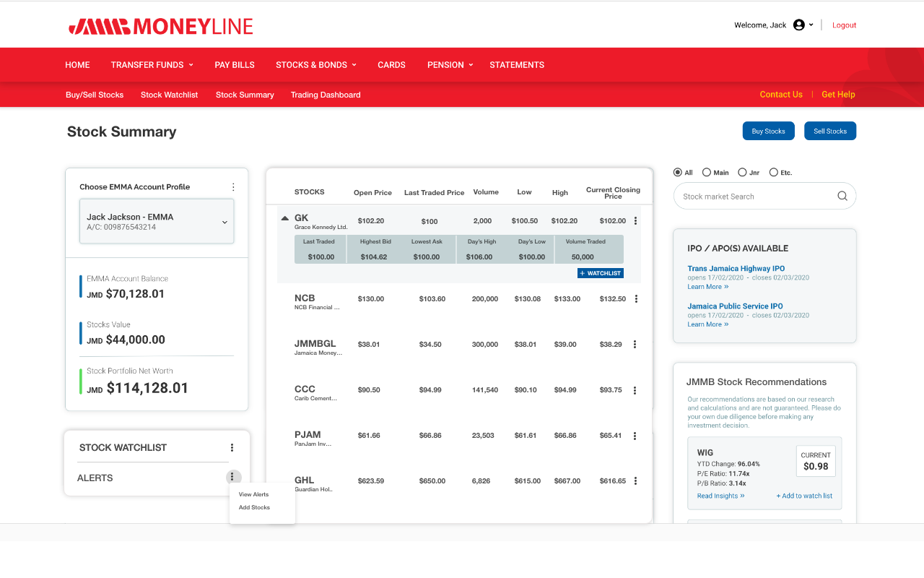Click Add to watch list for WIG
Viewport: 924px width, 578px height.
pos(804,496)
